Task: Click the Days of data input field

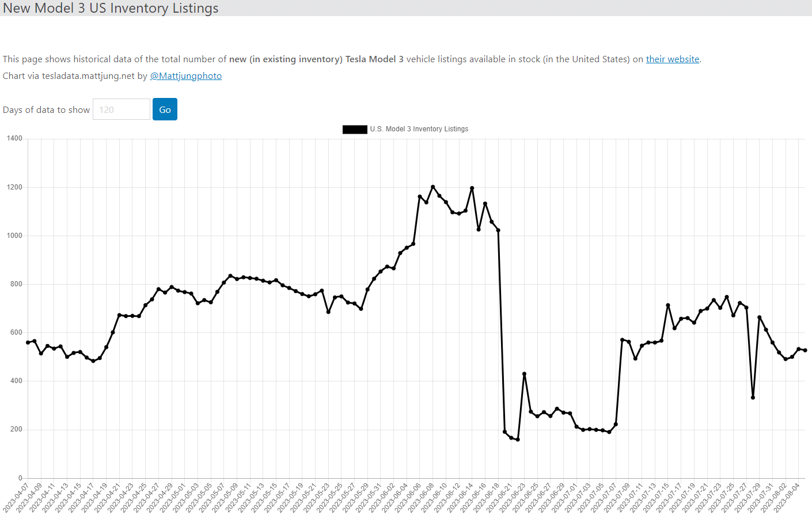Action: (122, 109)
